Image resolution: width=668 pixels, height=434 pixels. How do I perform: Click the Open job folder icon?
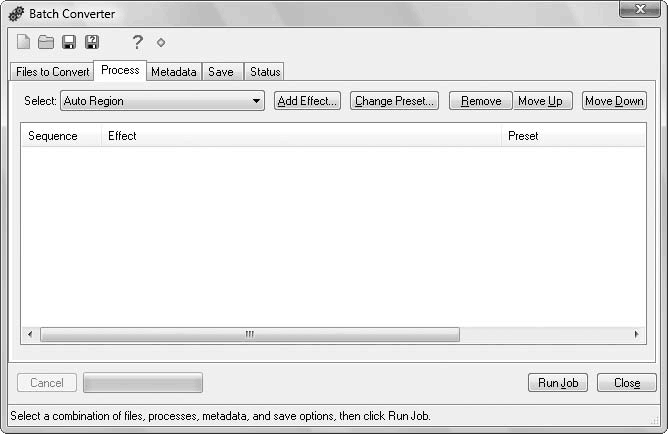tap(46, 42)
